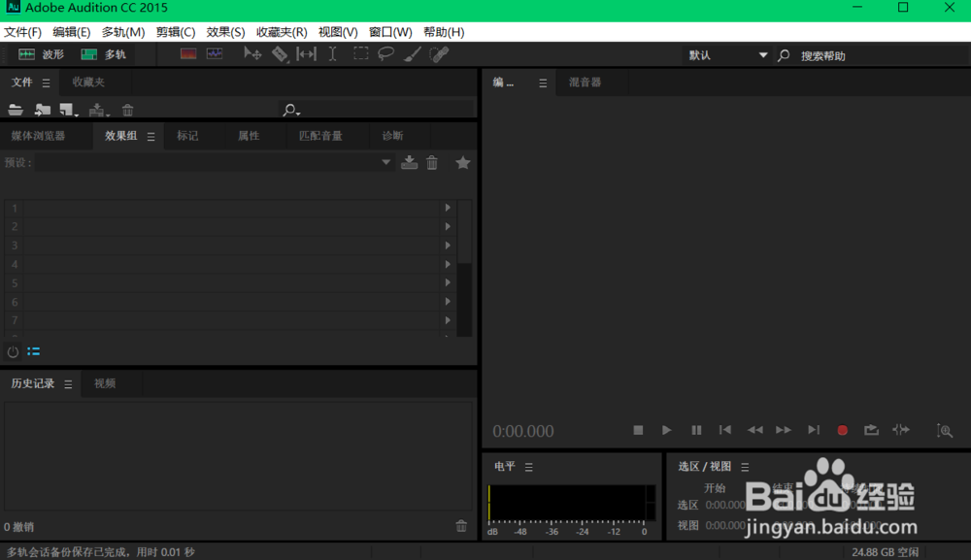This screenshot has width=971, height=560.
Task: Open file icon in Files panel
Action: pyautogui.click(x=16, y=110)
